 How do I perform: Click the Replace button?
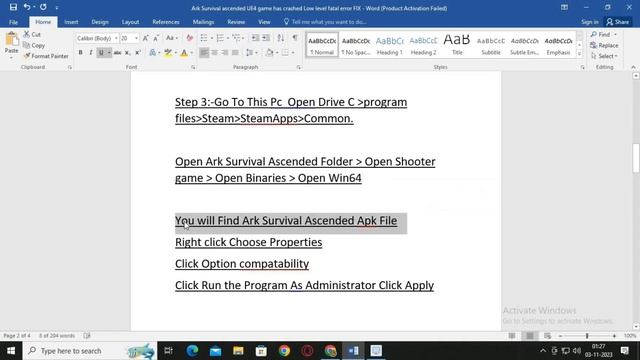(x=604, y=45)
